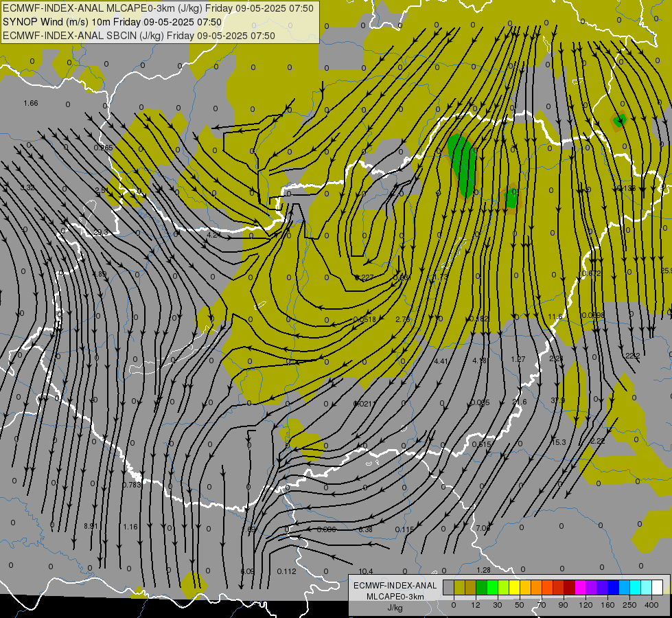
Task: Click the map value 0.182
Action: (x=479, y=319)
